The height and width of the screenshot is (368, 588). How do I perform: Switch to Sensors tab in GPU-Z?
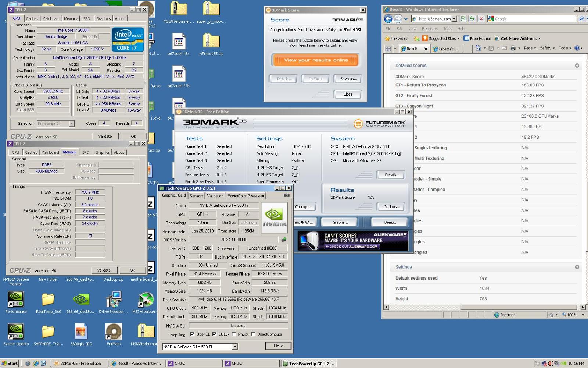[196, 196]
